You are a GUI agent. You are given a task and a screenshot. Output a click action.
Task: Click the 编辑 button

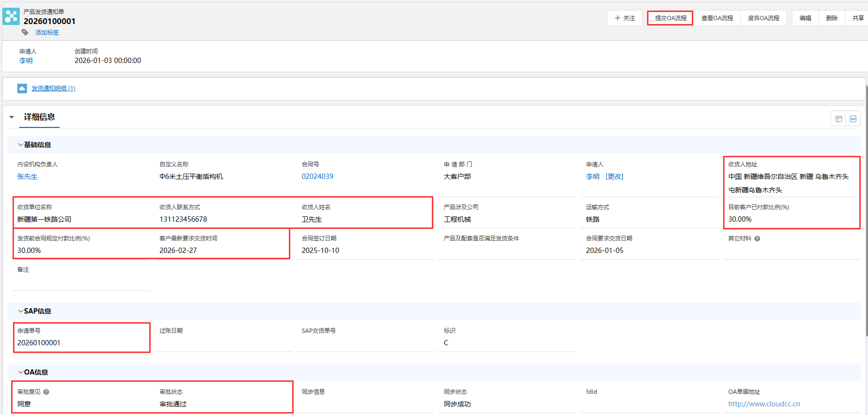805,18
